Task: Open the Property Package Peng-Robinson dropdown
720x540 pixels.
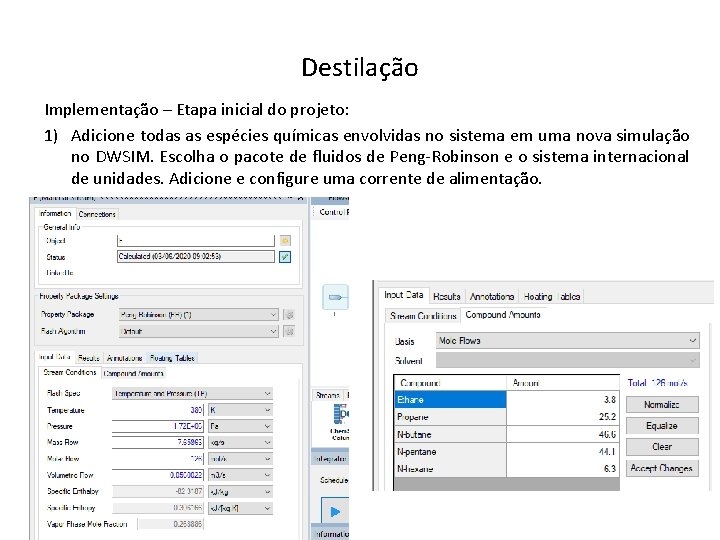Action: [x=198, y=315]
